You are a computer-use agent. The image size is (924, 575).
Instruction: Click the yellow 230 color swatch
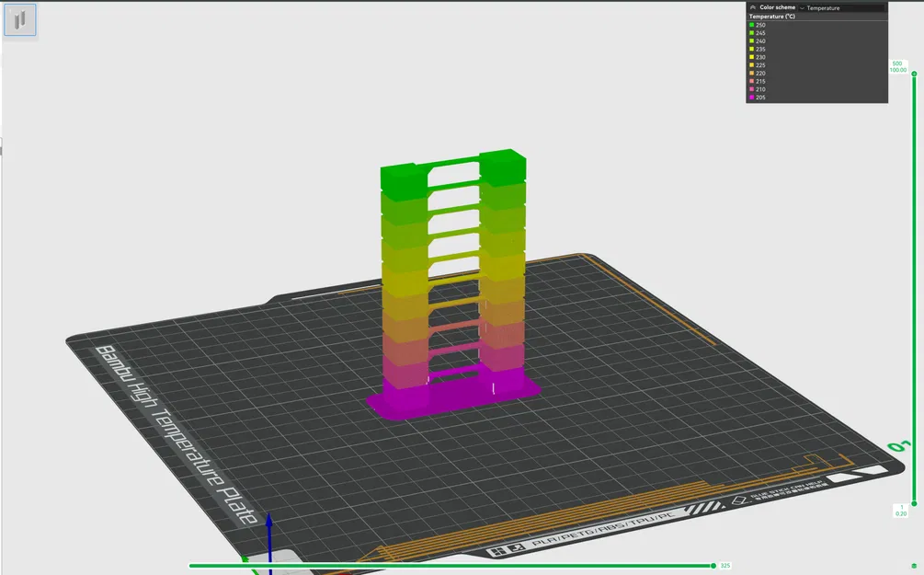click(x=752, y=57)
